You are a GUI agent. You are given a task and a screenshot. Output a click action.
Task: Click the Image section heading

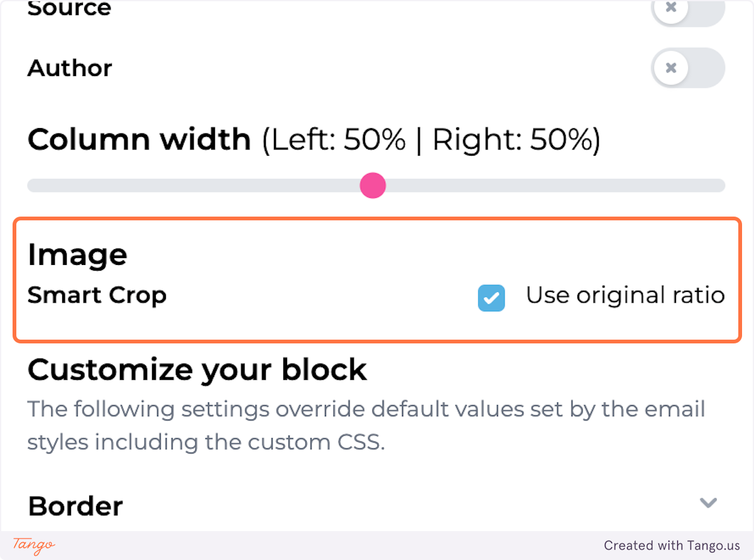(x=77, y=255)
